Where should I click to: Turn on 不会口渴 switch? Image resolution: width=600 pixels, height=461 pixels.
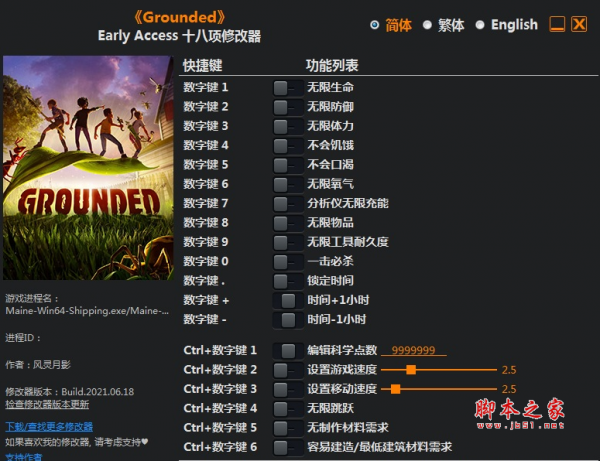coord(288,165)
